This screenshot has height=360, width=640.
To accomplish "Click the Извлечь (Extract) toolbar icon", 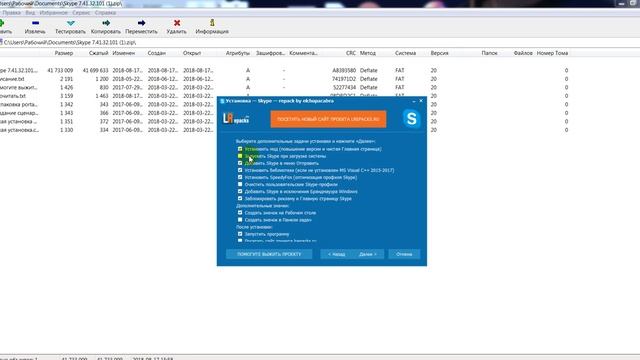I will [x=35, y=23].
